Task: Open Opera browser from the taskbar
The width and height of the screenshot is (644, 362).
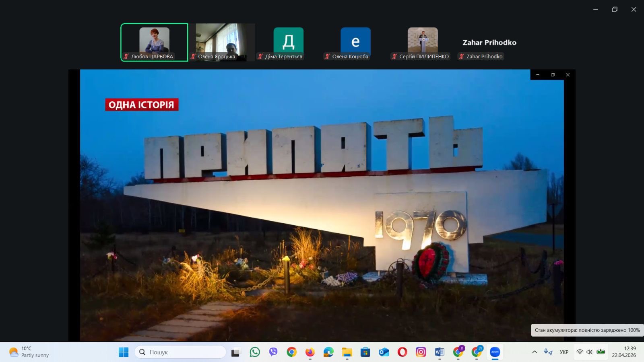Action: (402, 352)
